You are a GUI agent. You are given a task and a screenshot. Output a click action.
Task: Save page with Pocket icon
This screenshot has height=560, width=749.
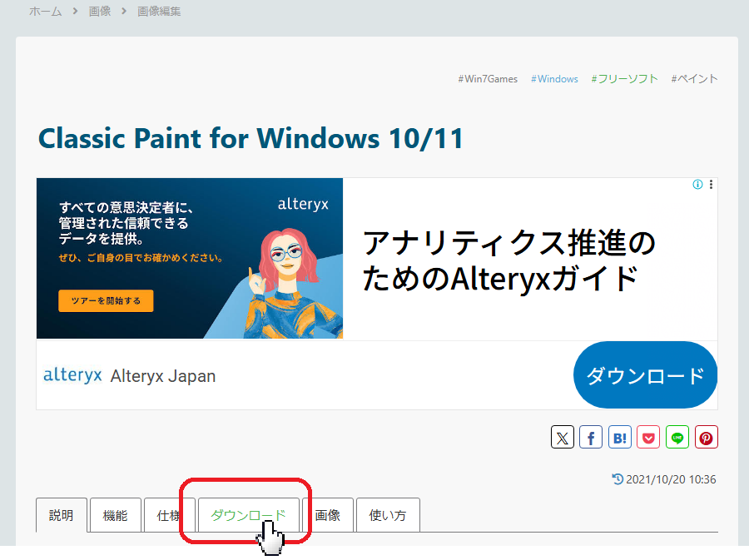pyautogui.click(x=648, y=437)
